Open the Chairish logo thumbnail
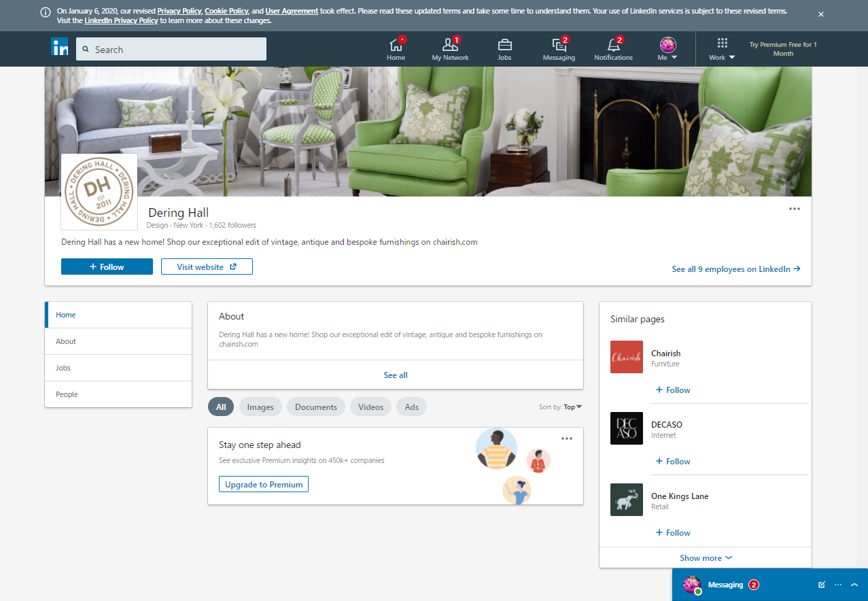Image resolution: width=868 pixels, height=601 pixels. (x=627, y=357)
